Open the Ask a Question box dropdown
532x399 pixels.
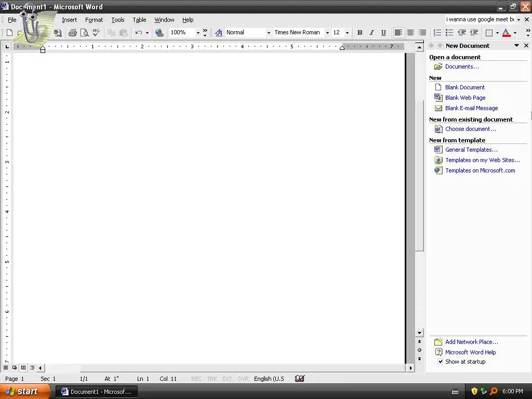518,20
